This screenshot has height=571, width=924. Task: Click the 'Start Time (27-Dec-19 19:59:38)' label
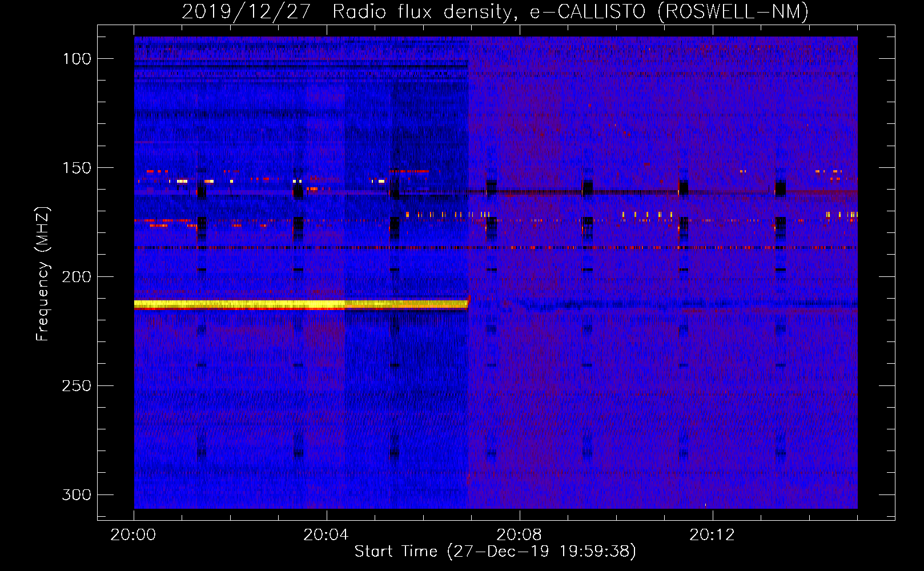pos(495,552)
